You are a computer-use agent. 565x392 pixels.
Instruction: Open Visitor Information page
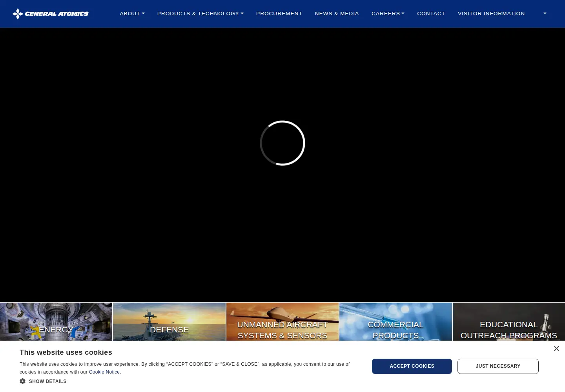491,14
